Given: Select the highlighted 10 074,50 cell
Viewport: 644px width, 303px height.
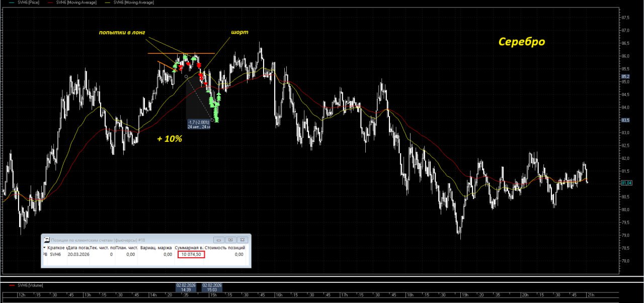Looking at the screenshot, I should tap(191, 254).
